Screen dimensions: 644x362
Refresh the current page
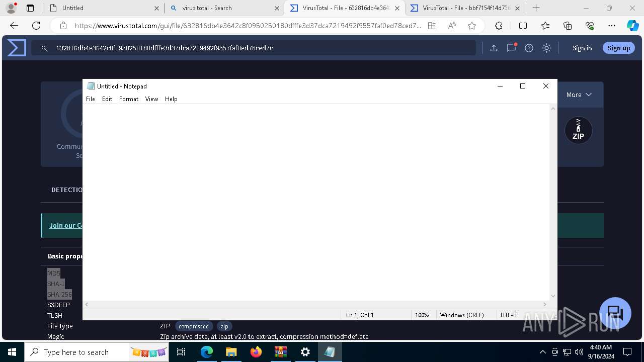pyautogui.click(x=36, y=26)
